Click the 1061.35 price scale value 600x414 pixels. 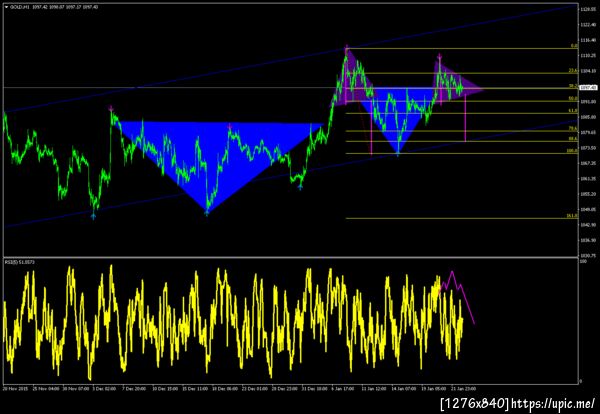pos(589,179)
